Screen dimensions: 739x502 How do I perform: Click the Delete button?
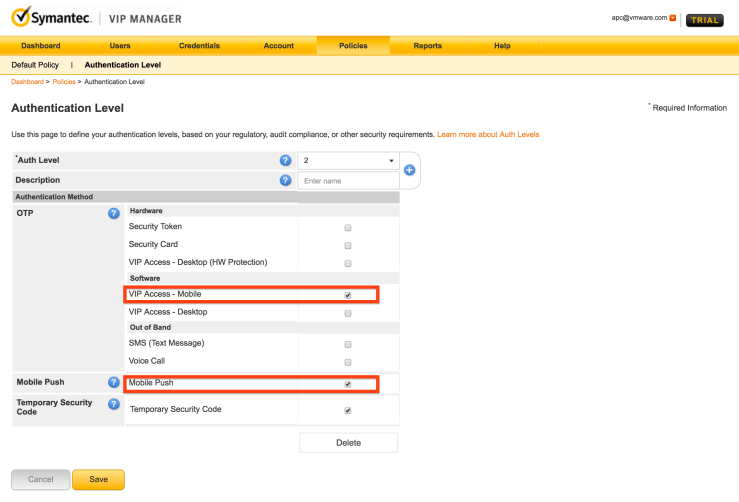coord(348,442)
